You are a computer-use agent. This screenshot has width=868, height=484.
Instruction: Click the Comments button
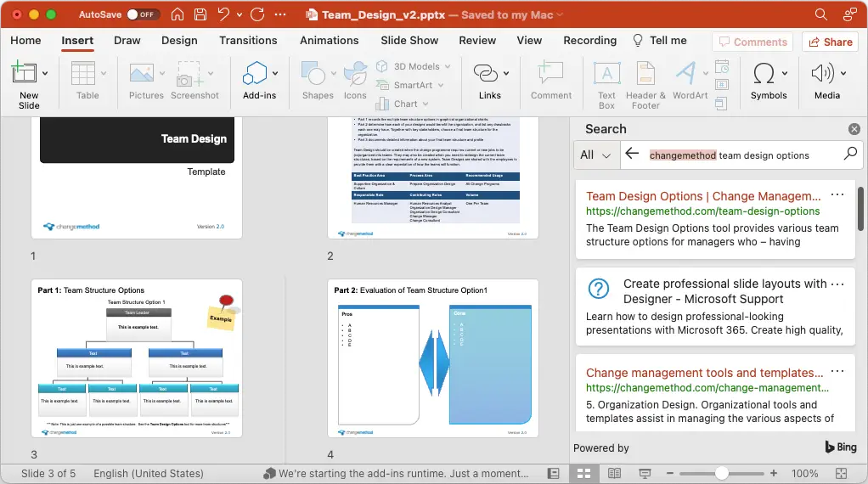coord(752,42)
